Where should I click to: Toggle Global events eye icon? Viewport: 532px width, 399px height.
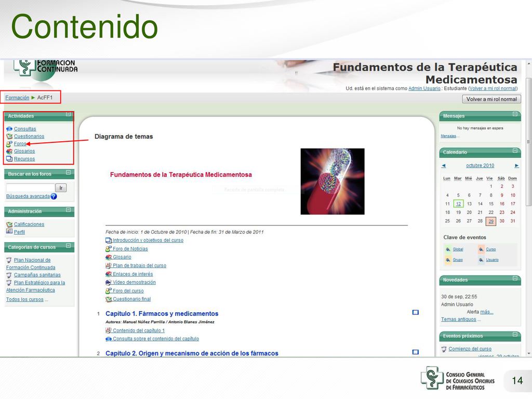tap(448, 249)
